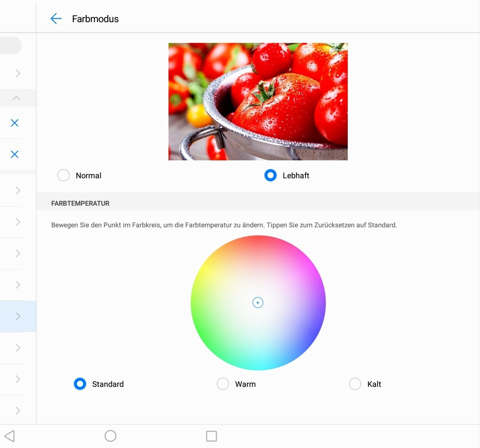This screenshot has height=448, width=480.
Task: Click the Bewegen Sie den Punkt instruction text
Action: click(224, 225)
